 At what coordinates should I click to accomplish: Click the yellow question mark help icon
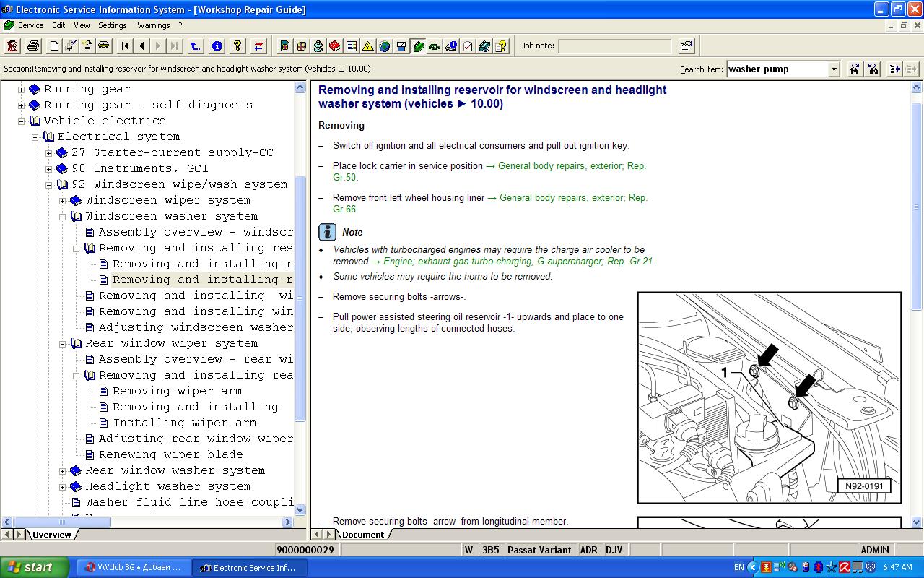(x=237, y=46)
